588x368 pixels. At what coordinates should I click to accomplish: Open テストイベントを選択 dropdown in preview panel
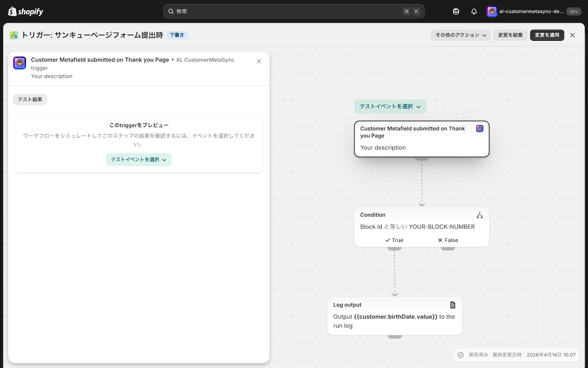[139, 159]
